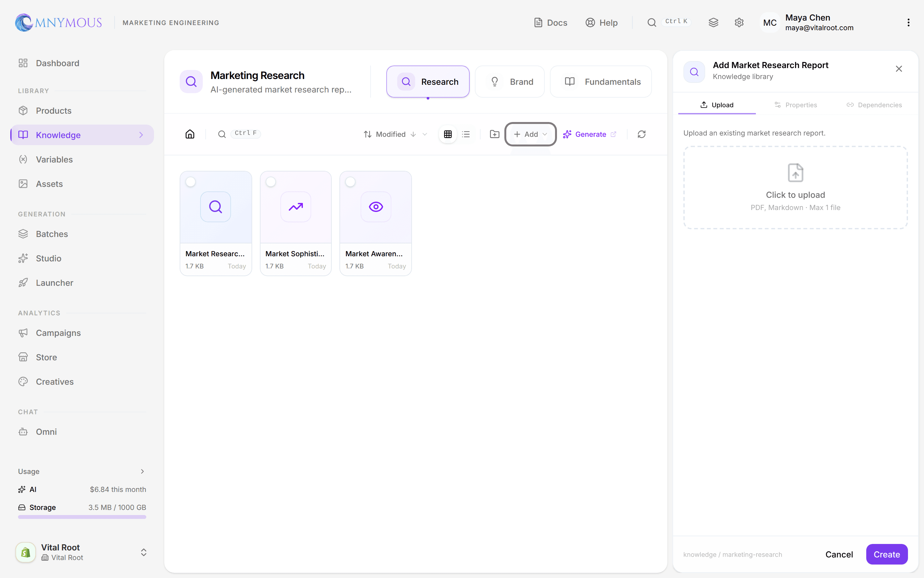Image resolution: width=924 pixels, height=578 pixels.
Task: Click the storage usage progress bar
Action: [x=82, y=517]
